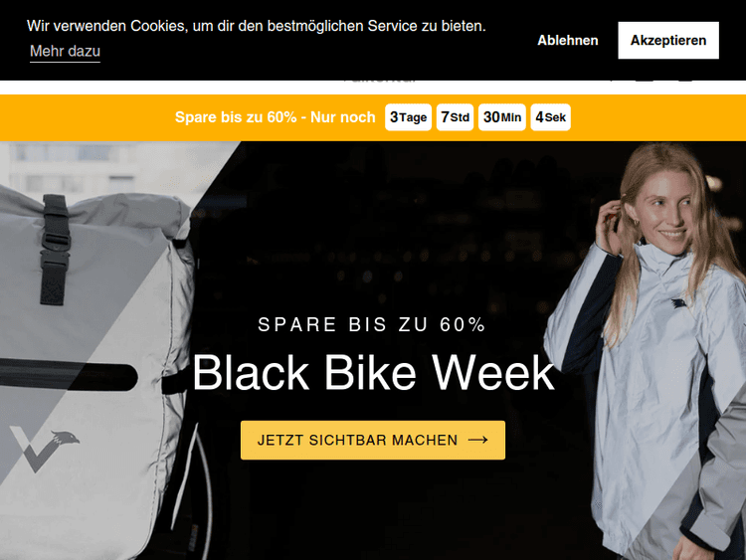Viewport: 746px width, 560px height.
Task: Click the Spare bis zu 60% banner text
Action: pos(275,117)
